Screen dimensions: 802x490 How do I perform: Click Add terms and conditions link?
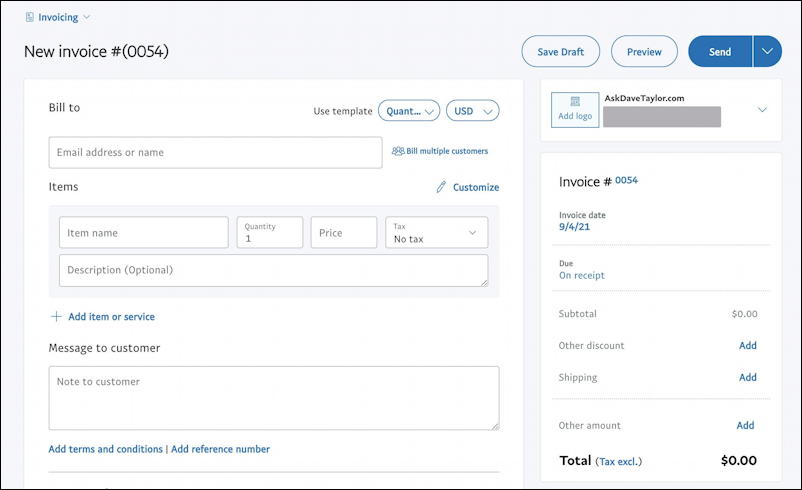[x=105, y=449]
